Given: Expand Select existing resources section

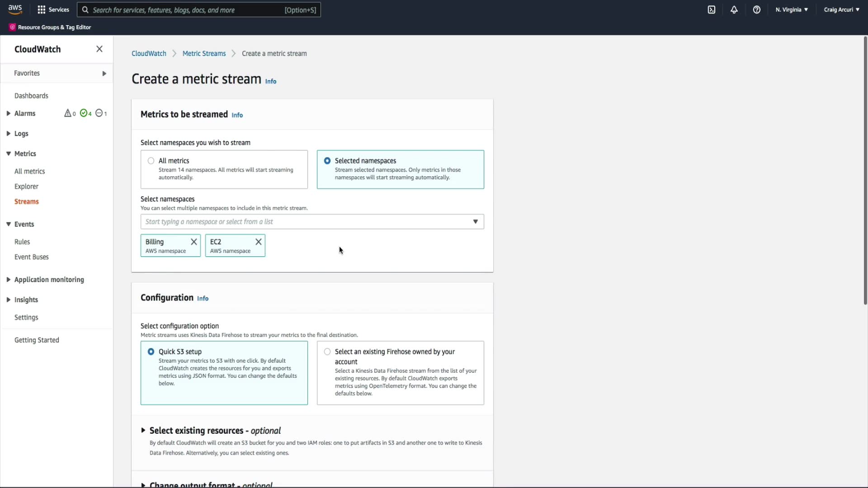Looking at the screenshot, I should tap(143, 431).
